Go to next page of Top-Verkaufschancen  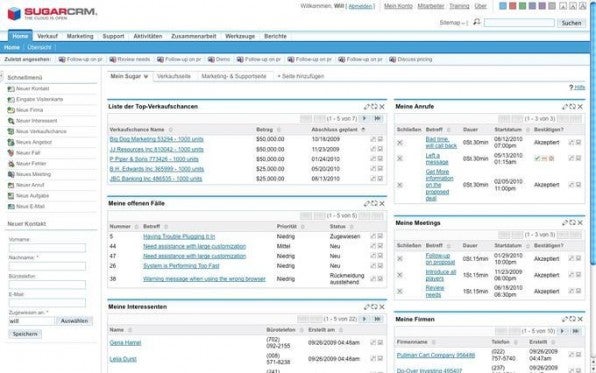tap(365, 119)
